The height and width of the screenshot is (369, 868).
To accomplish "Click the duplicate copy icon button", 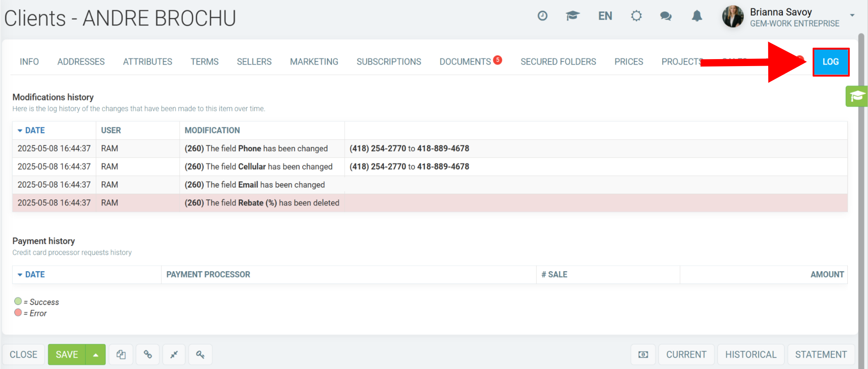I will coord(121,354).
